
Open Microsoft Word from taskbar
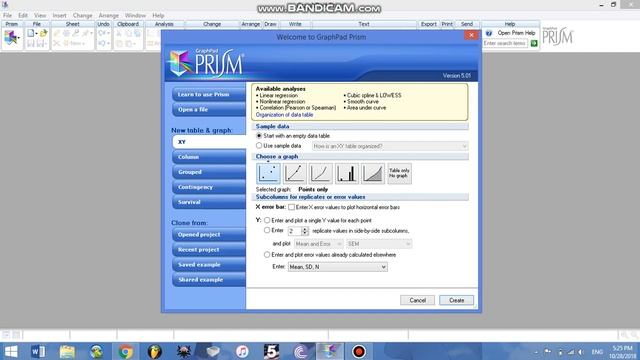click(x=38, y=351)
